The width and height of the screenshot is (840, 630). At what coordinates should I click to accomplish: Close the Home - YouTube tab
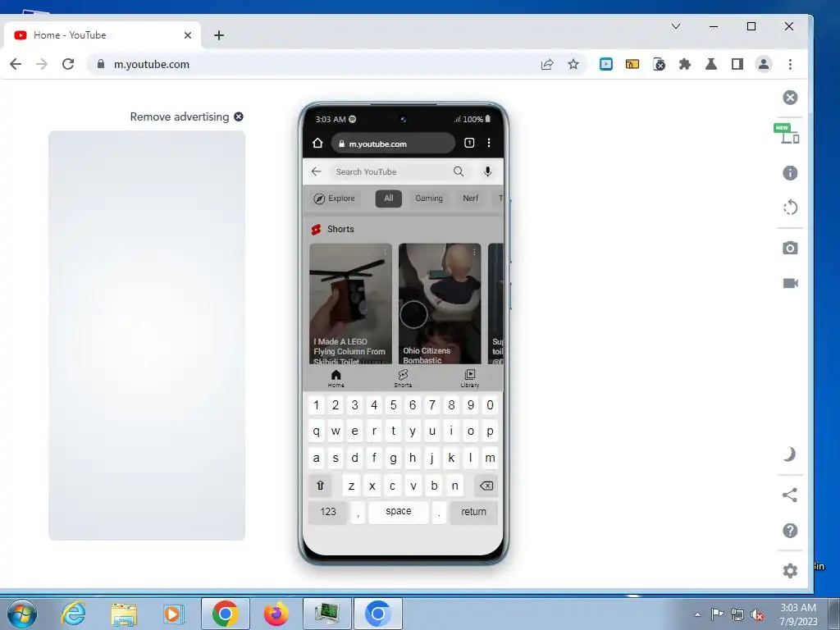point(188,35)
